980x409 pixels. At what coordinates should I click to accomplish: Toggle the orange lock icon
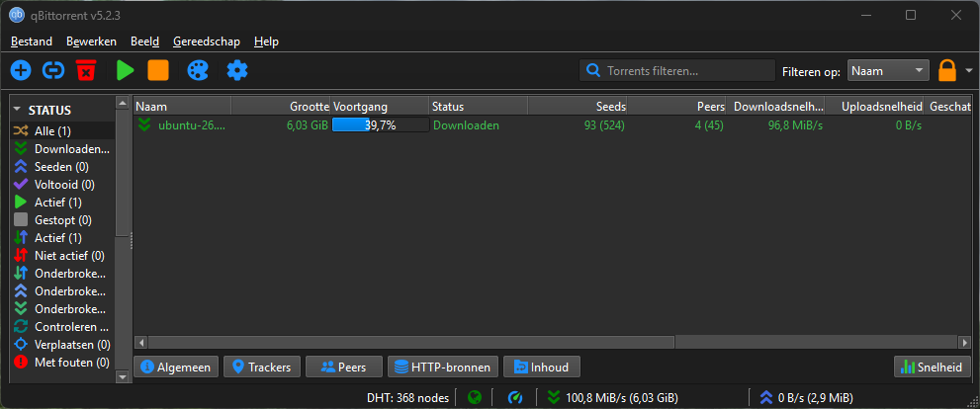[x=947, y=70]
